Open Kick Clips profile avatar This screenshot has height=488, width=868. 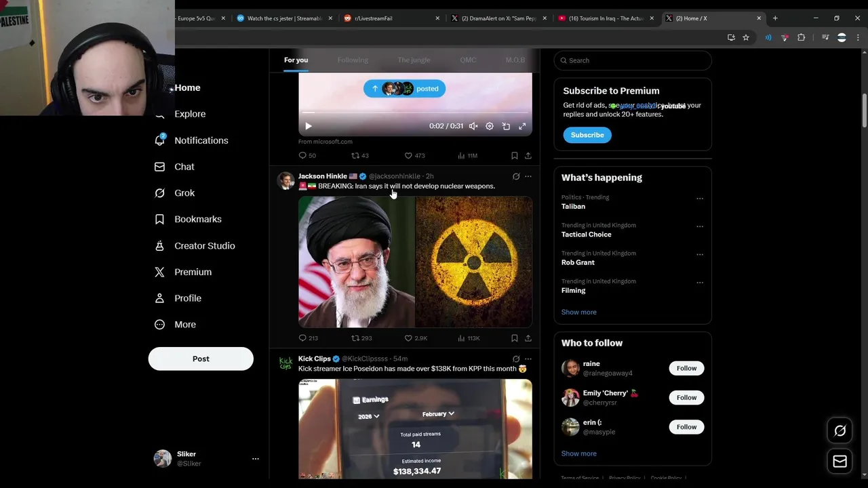pyautogui.click(x=285, y=363)
